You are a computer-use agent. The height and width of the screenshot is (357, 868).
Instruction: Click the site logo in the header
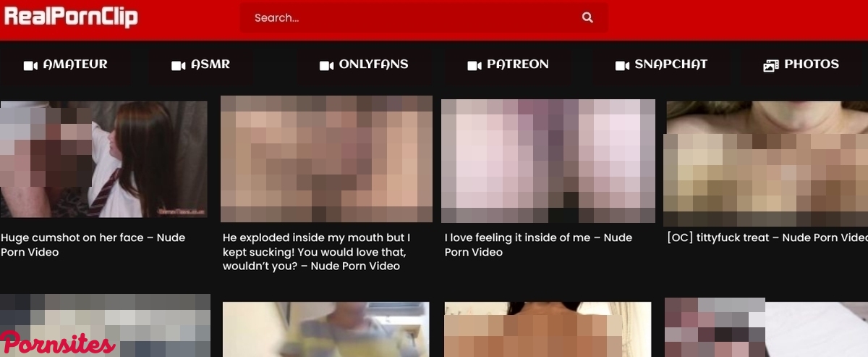(x=71, y=17)
